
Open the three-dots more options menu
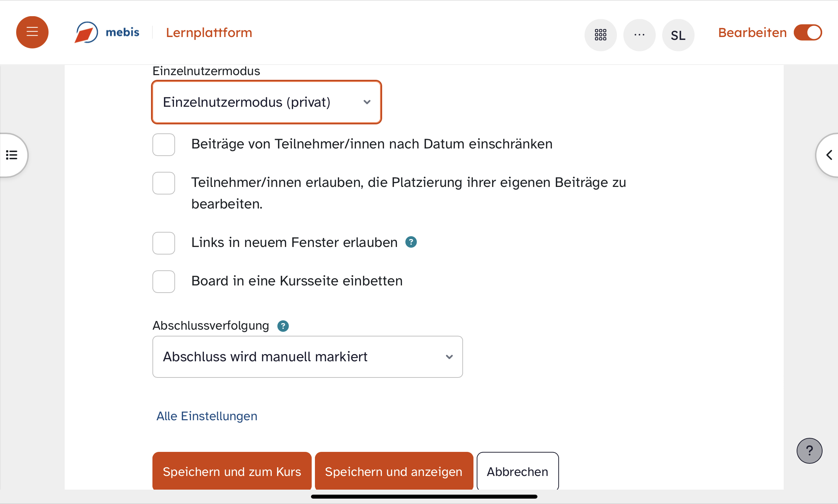(x=639, y=35)
